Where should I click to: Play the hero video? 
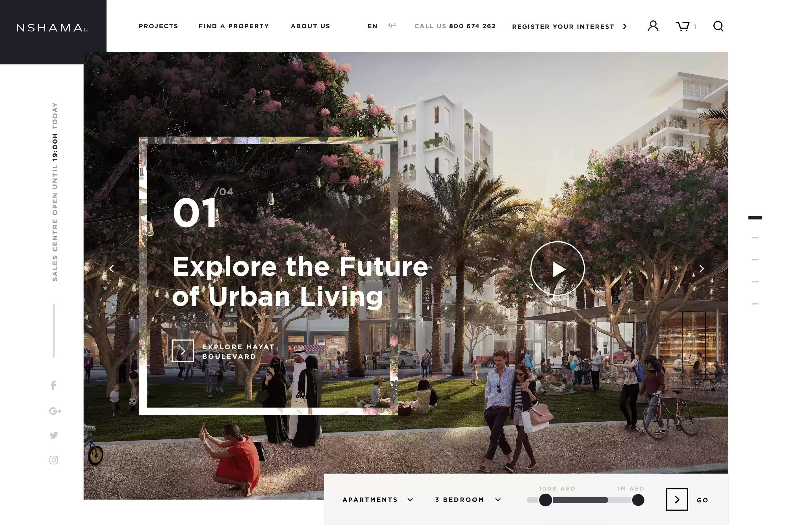point(557,269)
